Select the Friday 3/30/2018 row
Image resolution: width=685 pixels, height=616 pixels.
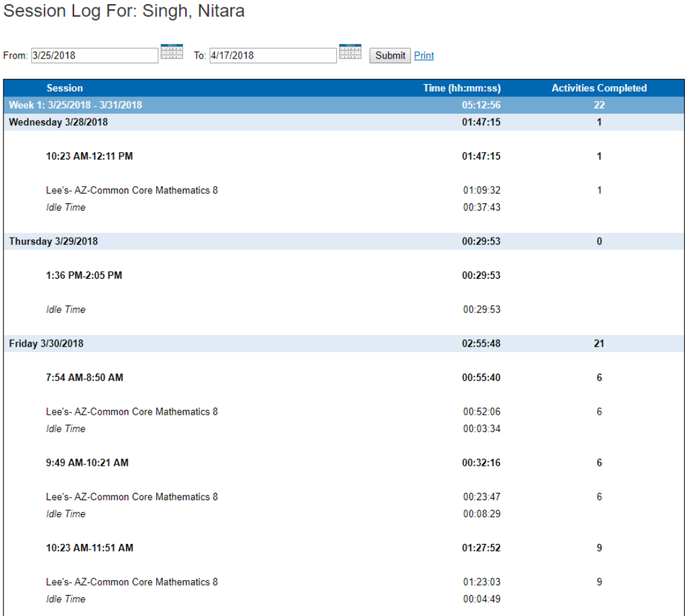coord(344,343)
